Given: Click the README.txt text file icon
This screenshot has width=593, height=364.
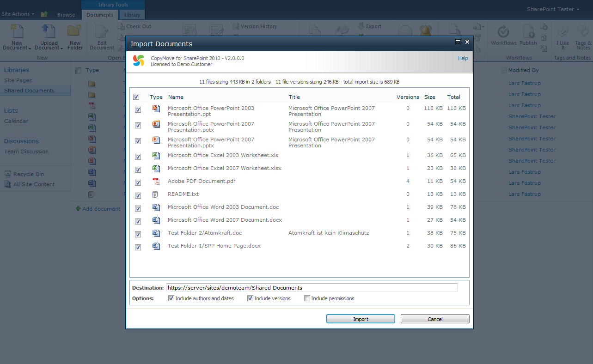Looking at the screenshot, I should (x=156, y=194).
